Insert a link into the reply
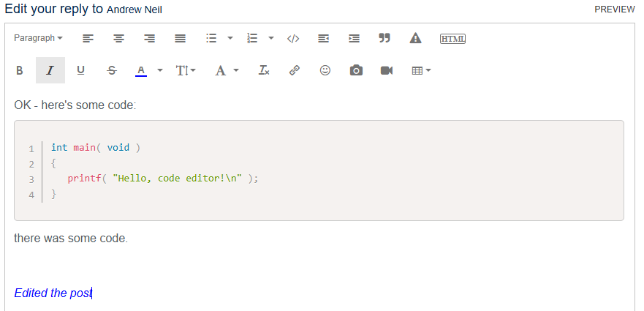This screenshot has width=644, height=311. point(295,70)
